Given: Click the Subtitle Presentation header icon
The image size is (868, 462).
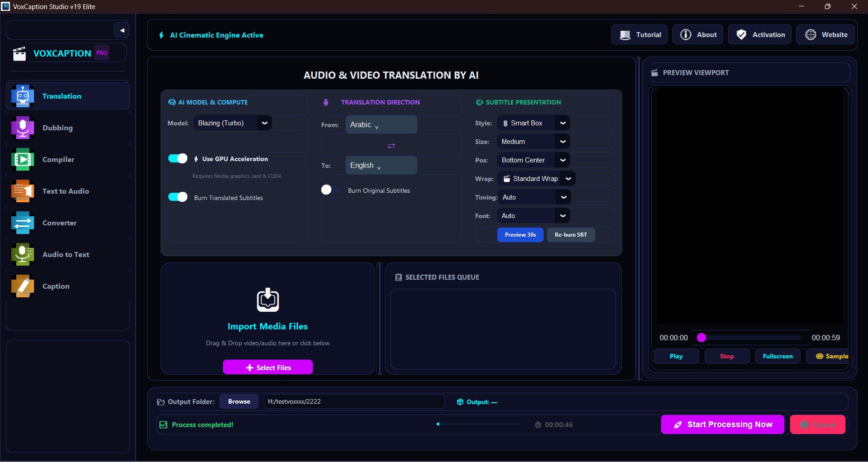Looking at the screenshot, I should pos(479,102).
